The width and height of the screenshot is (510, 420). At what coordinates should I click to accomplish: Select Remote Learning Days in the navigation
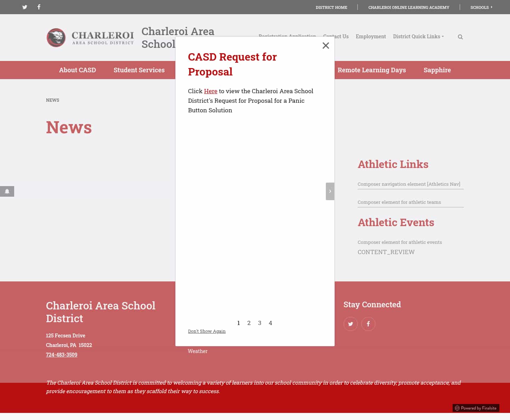click(372, 70)
